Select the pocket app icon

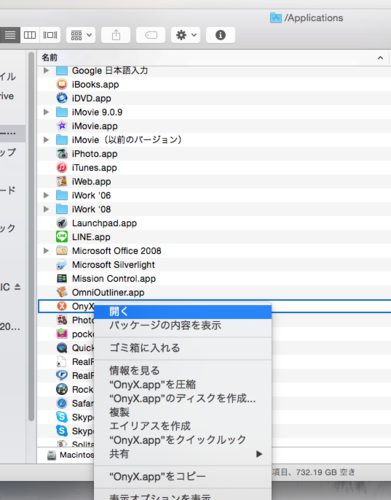(x=62, y=334)
